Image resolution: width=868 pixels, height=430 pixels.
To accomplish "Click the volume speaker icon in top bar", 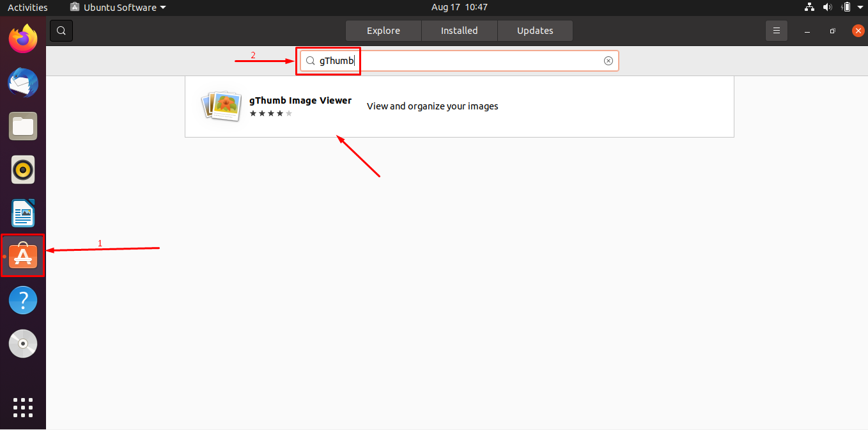I will pyautogui.click(x=827, y=7).
